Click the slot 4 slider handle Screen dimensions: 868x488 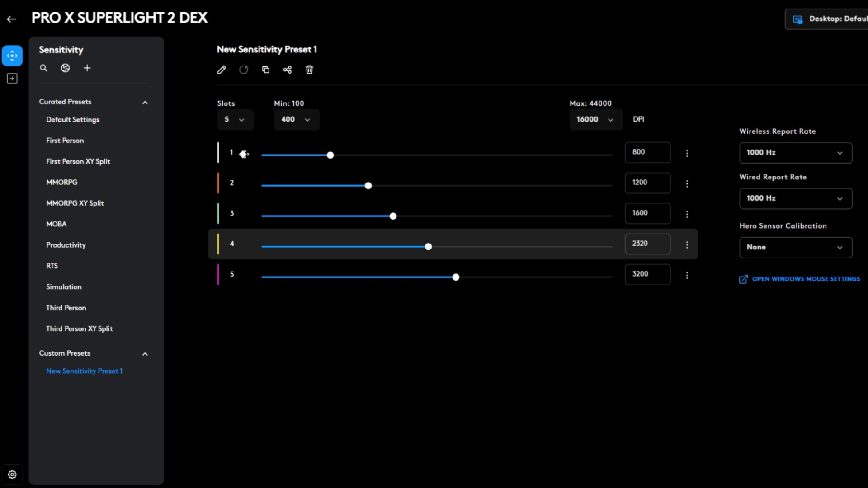coord(429,247)
